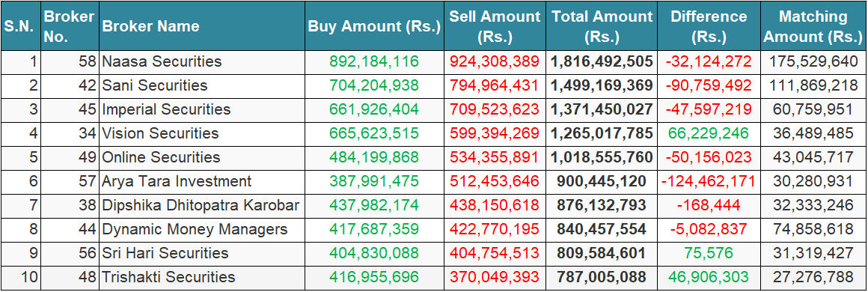Screen dimensions: 868x292
Task: Select Trishakti Securities broker name
Action: [168, 277]
